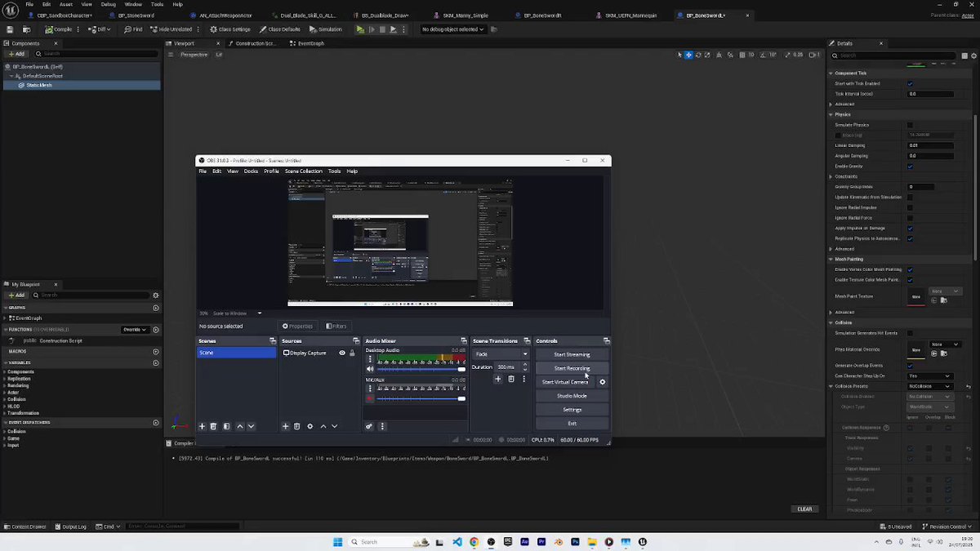Play the Blueprint in editor
Image resolution: width=980 pixels, height=551 pixels.
click(360, 29)
